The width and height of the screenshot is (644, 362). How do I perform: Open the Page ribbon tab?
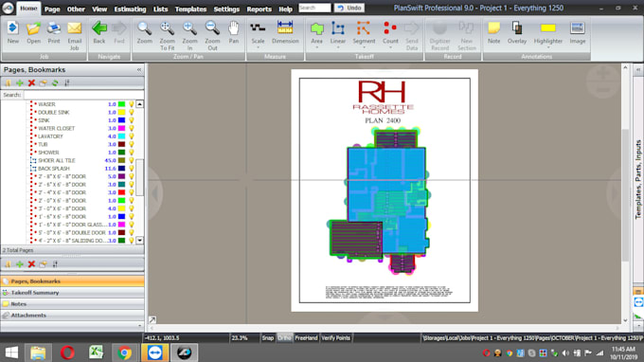pos(52,9)
